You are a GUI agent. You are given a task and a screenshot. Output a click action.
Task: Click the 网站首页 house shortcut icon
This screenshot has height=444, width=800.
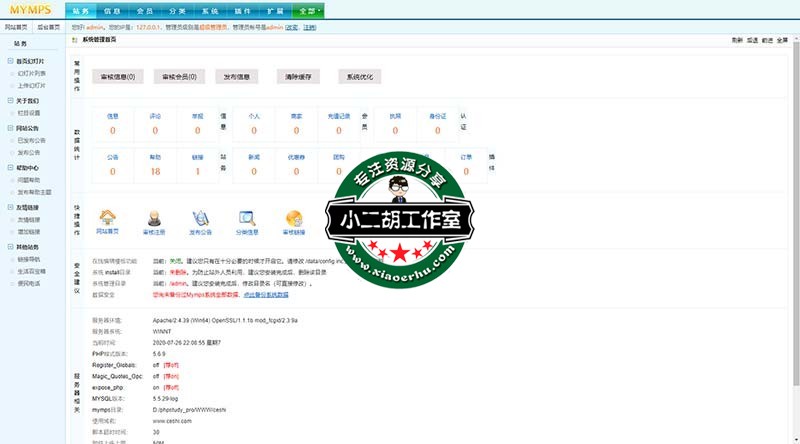tap(108, 218)
